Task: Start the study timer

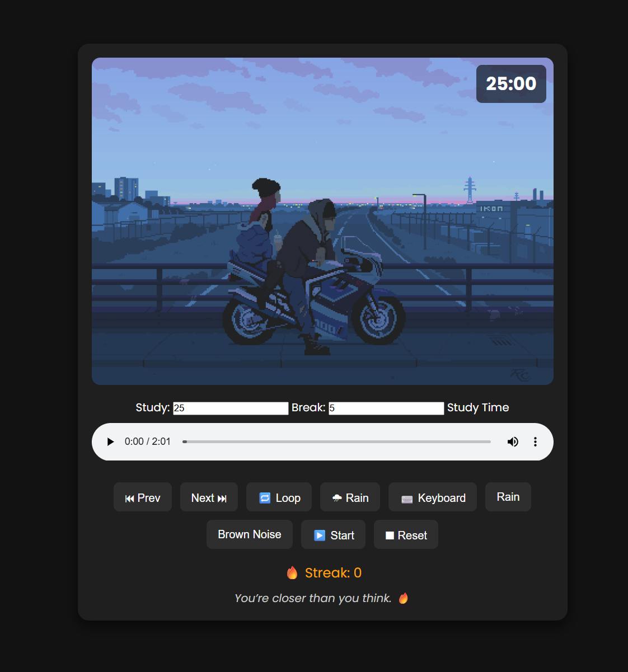Action: point(333,535)
